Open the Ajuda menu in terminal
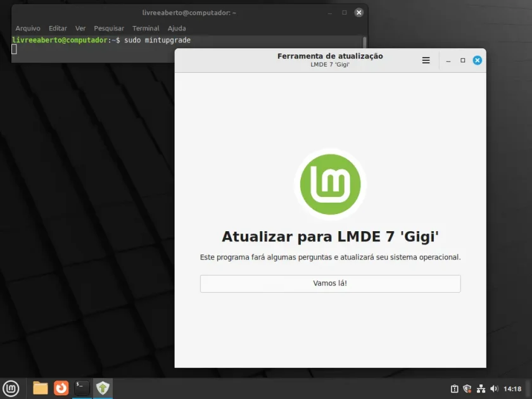The image size is (532, 399). (x=177, y=28)
